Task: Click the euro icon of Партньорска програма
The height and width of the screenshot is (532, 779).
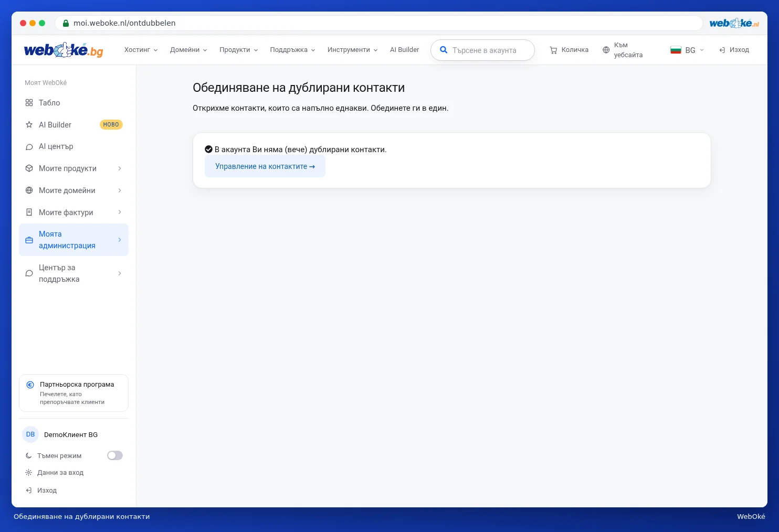Action: (30, 385)
